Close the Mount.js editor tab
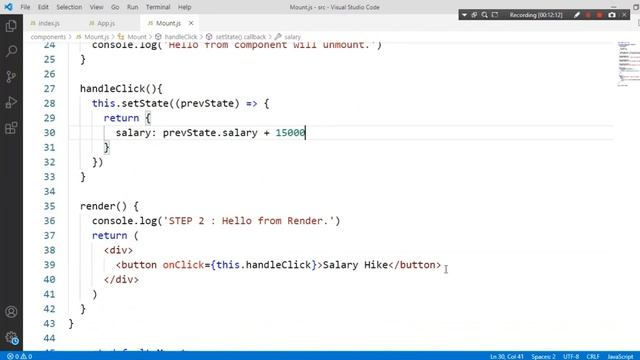640x360 pixels. pos(191,23)
